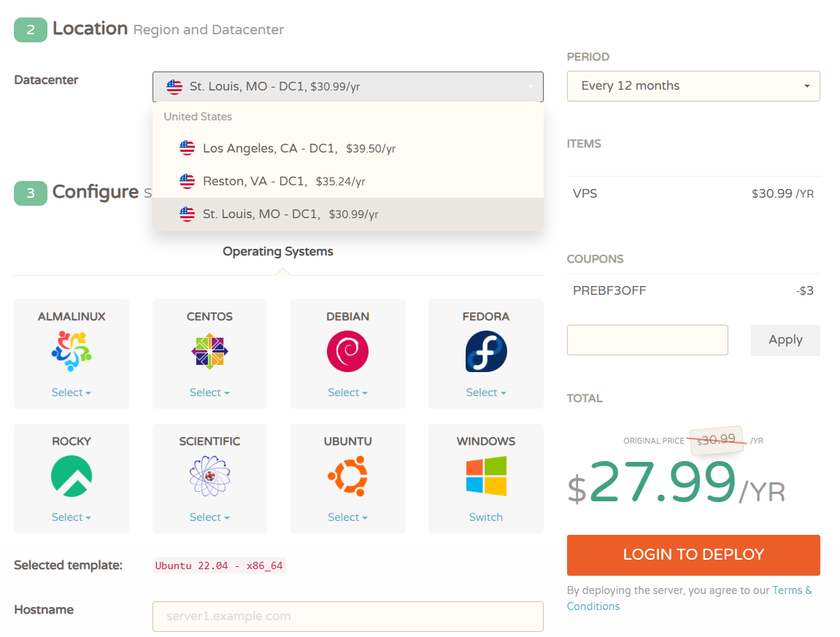Click the Fedora logo icon
The width and height of the screenshot is (840, 637).
click(485, 351)
